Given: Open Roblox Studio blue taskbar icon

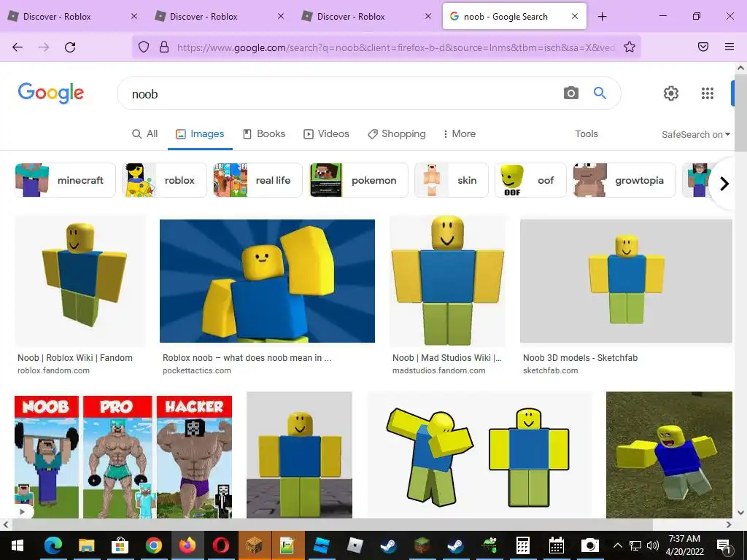Looking at the screenshot, I should point(321,545).
